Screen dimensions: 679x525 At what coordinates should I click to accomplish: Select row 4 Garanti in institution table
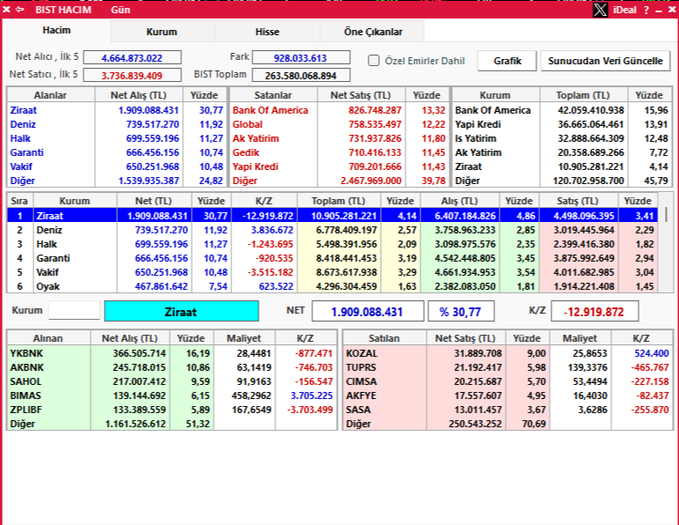(x=332, y=258)
